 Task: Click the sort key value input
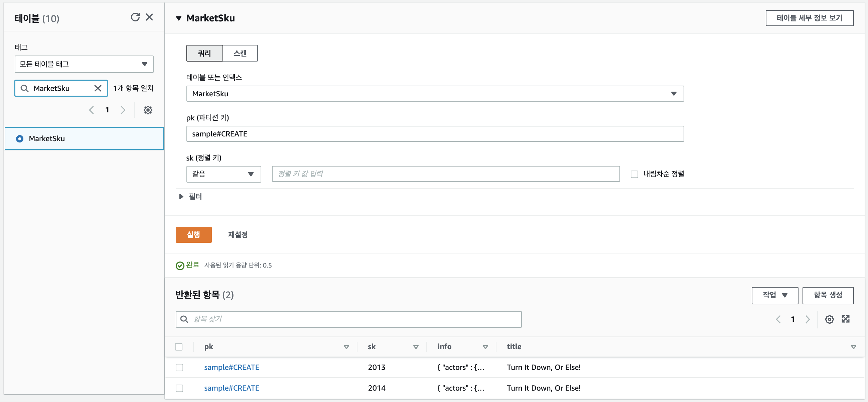point(445,174)
